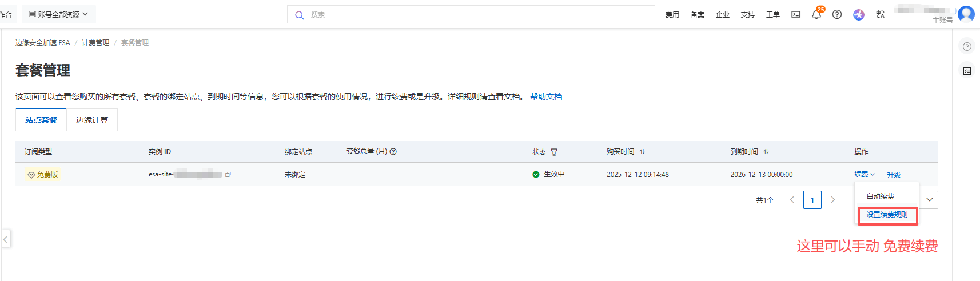Click the user avatar icon
Viewport: 980px width, 281px height.
(x=966, y=14)
